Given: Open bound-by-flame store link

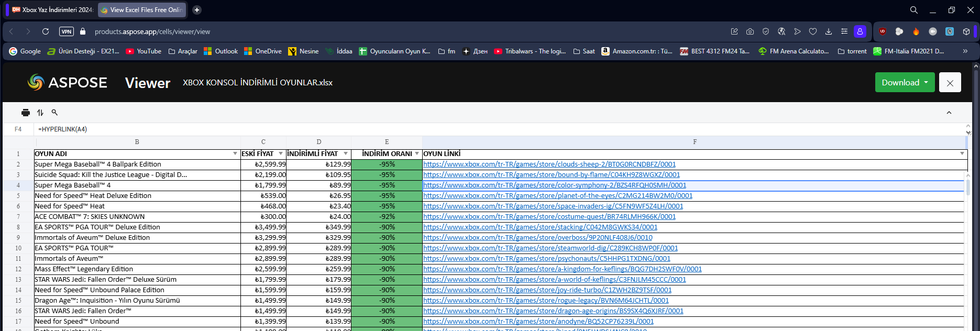Looking at the screenshot, I should point(552,175).
